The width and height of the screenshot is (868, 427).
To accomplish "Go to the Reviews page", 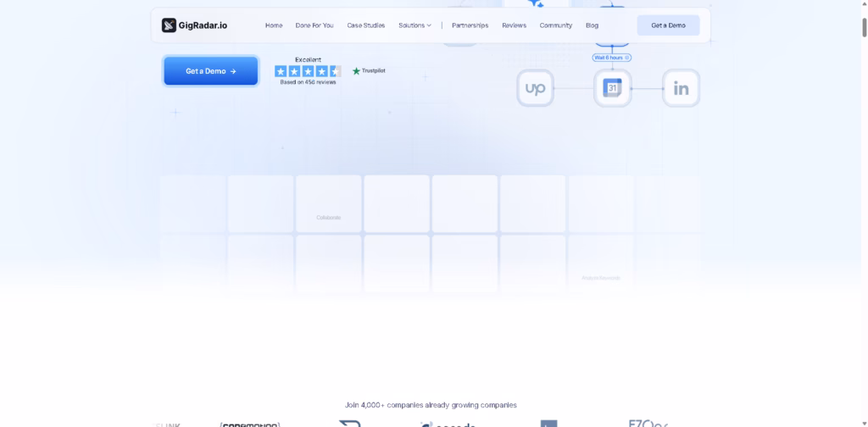I will (514, 25).
